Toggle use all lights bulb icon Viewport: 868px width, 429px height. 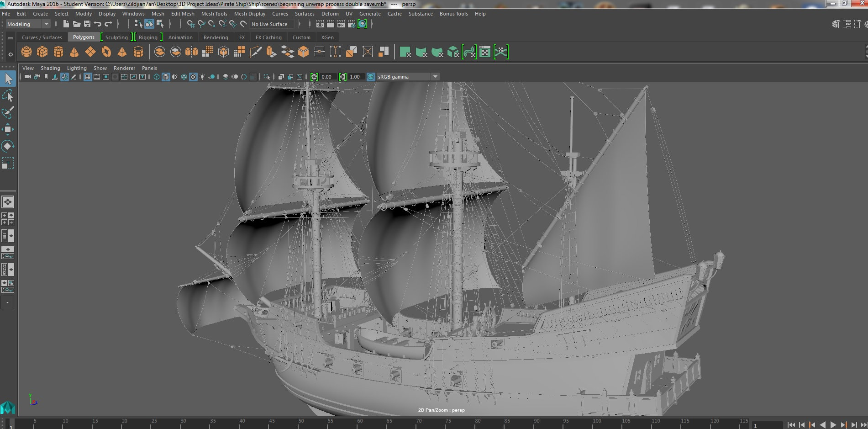[202, 77]
